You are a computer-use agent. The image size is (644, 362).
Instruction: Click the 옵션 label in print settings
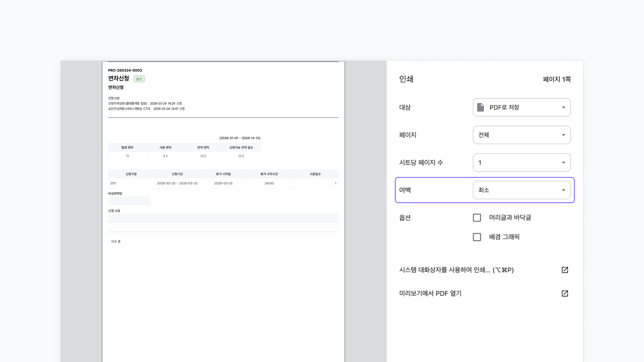tap(405, 218)
